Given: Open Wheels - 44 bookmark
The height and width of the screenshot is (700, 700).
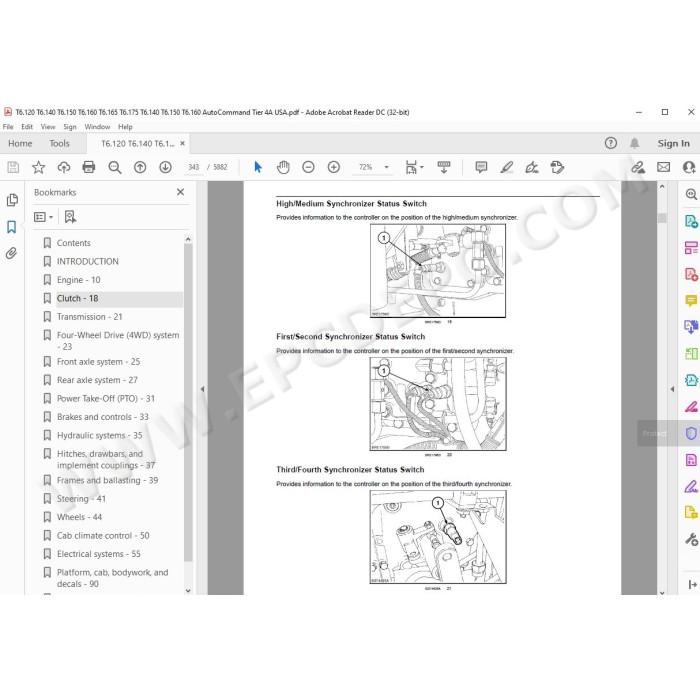Looking at the screenshot, I should pyautogui.click(x=79, y=517).
